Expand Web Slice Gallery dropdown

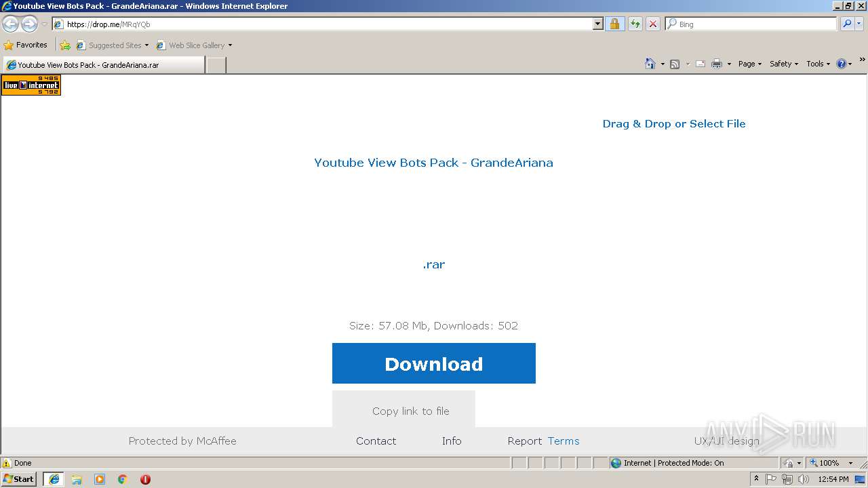[x=230, y=45]
